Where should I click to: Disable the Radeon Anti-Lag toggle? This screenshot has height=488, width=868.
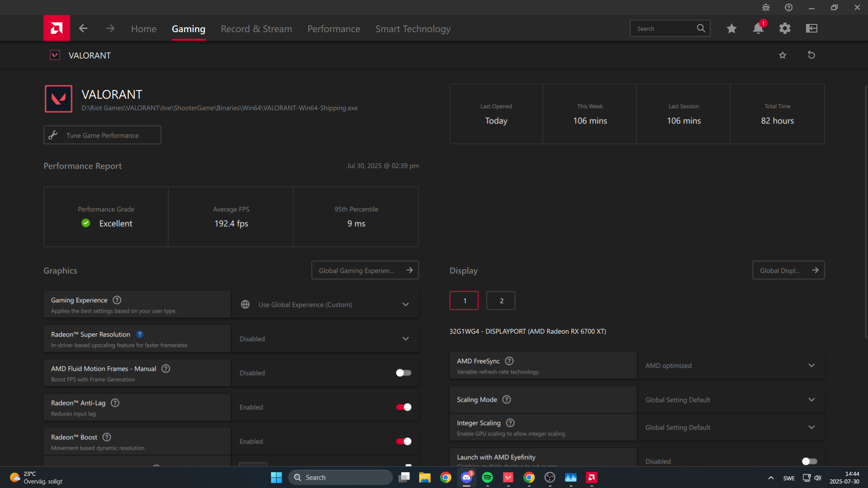point(403,407)
